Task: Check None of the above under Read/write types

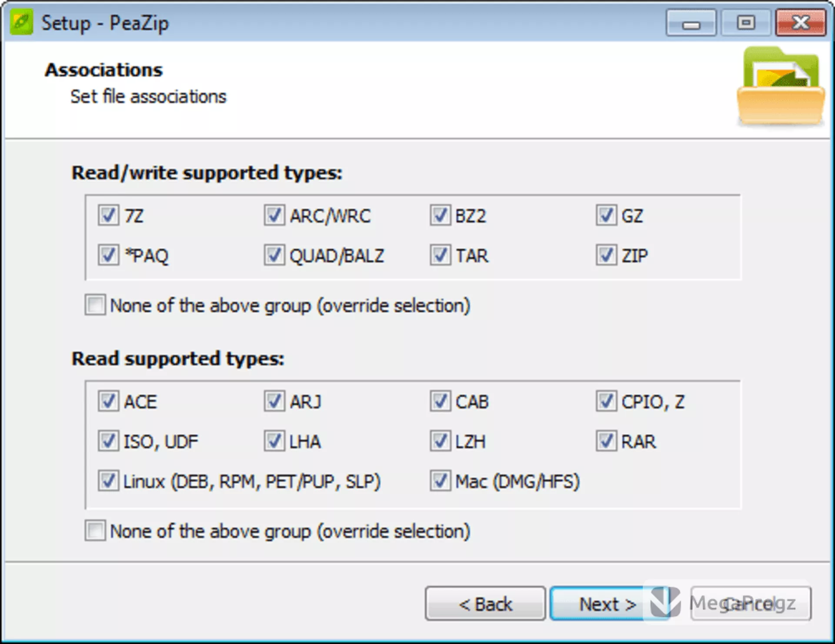Action: pos(95,305)
